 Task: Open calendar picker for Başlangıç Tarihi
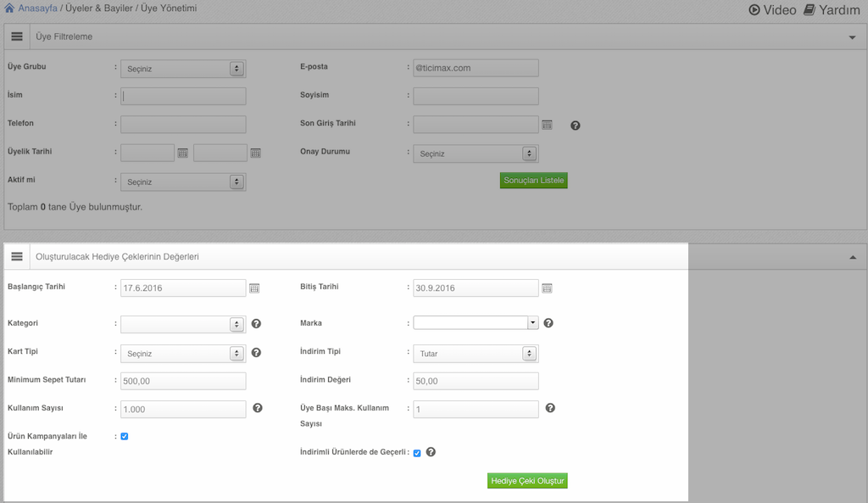[254, 288]
